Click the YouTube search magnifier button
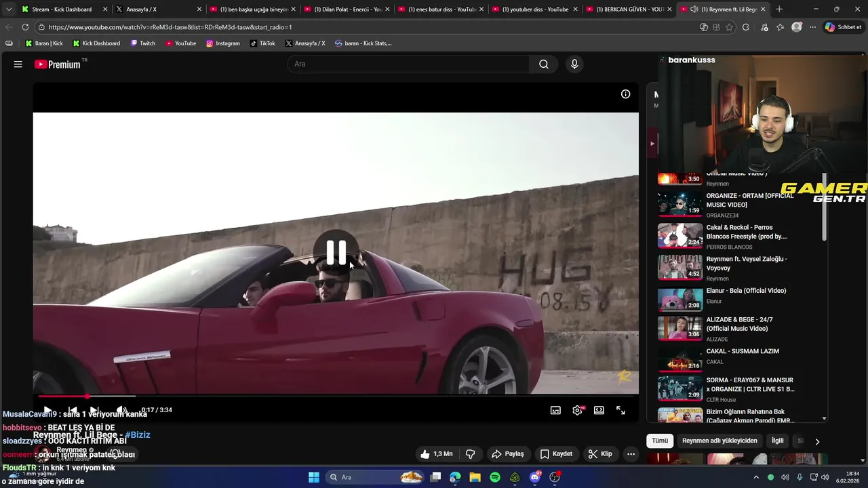 point(544,64)
